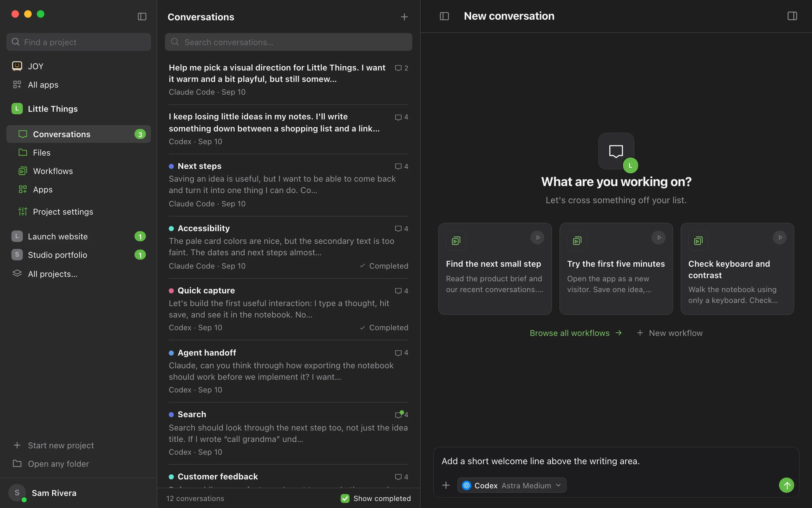Click Start new project

pos(79,445)
